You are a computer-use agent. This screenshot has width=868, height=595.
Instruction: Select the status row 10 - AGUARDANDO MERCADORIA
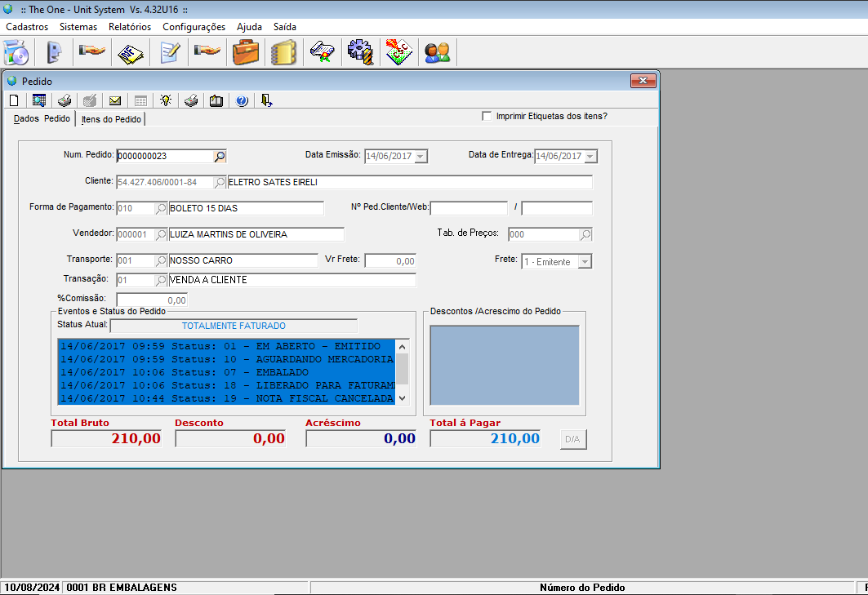click(226, 359)
